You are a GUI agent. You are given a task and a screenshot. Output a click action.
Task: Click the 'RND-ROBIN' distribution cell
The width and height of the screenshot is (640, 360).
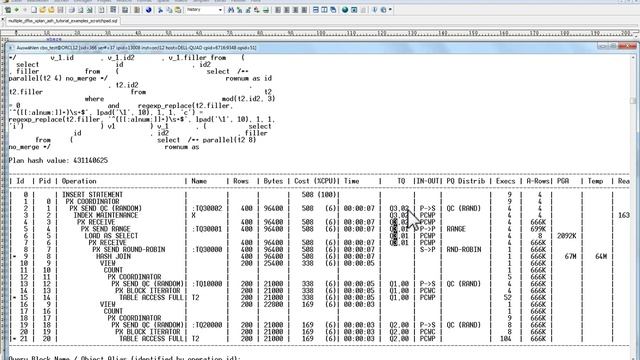464,249
